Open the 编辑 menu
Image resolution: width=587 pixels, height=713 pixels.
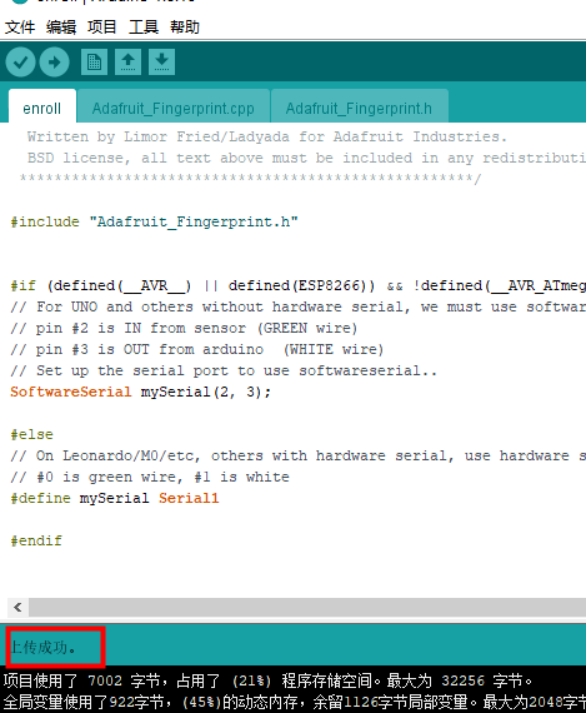pos(61,27)
